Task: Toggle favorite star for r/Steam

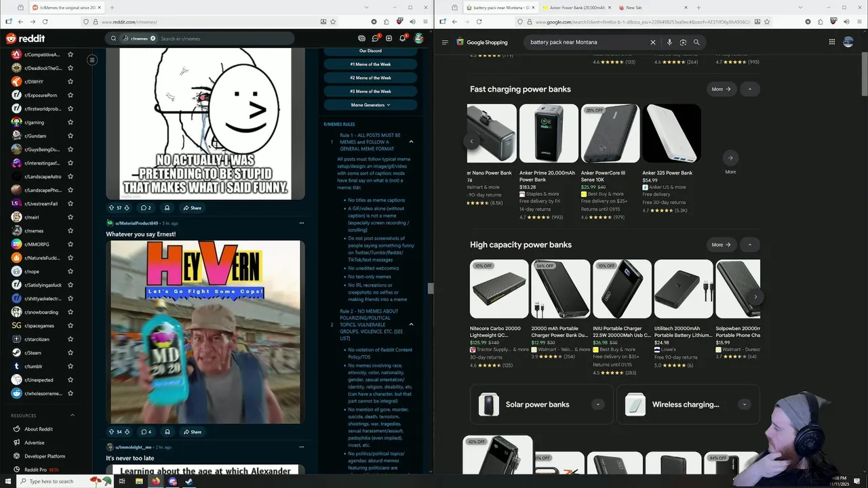Action: click(x=71, y=352)
